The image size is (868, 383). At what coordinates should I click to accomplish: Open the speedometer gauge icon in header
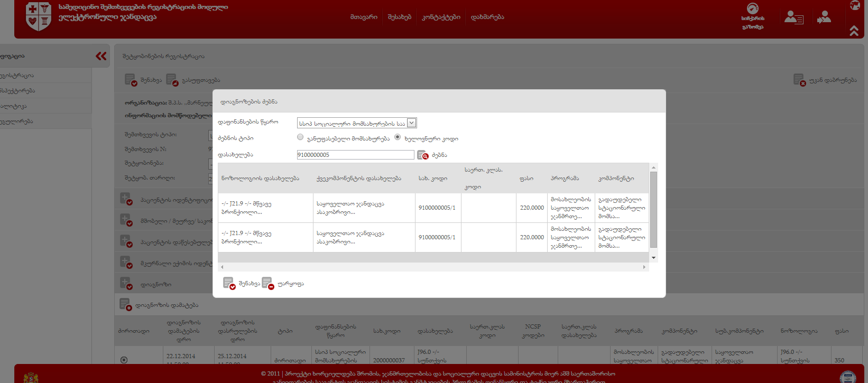[x=752, y=9]
